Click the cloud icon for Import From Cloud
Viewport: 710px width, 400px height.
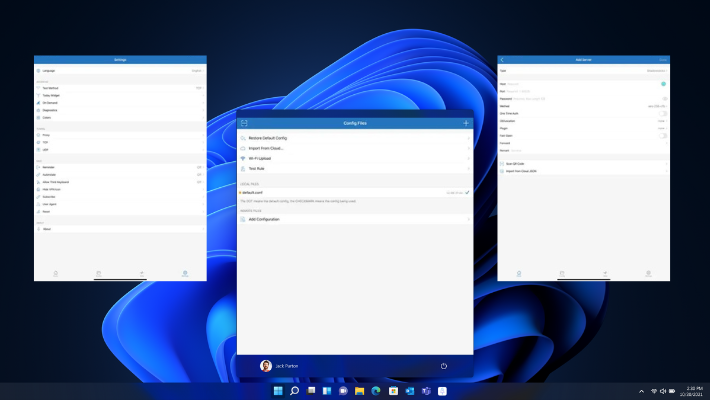(243, 148)
